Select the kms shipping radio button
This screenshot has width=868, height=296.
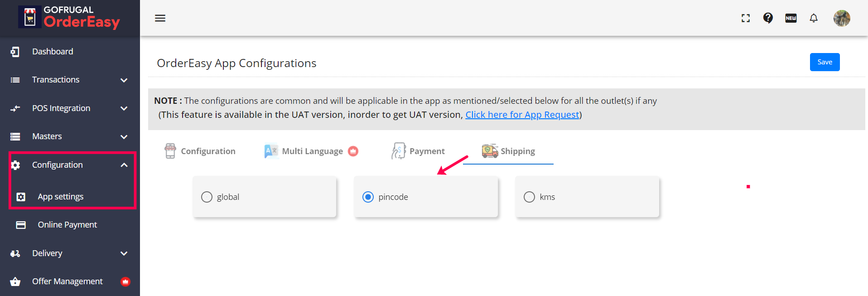click(529, 197)
